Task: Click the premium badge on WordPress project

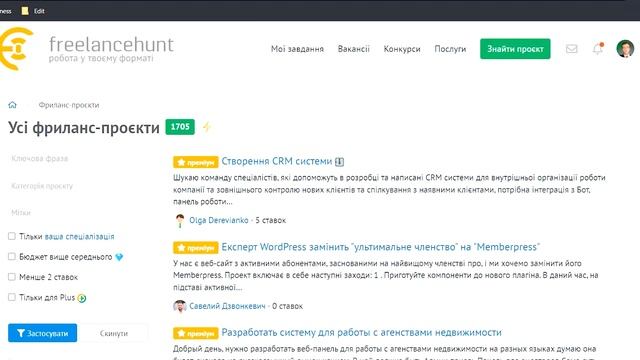Action: click(x=196, y=248)
